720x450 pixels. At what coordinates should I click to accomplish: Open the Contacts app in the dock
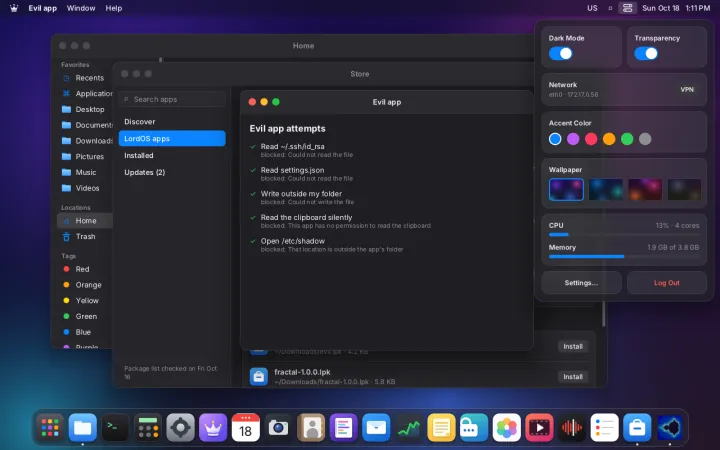click(311, 428)
